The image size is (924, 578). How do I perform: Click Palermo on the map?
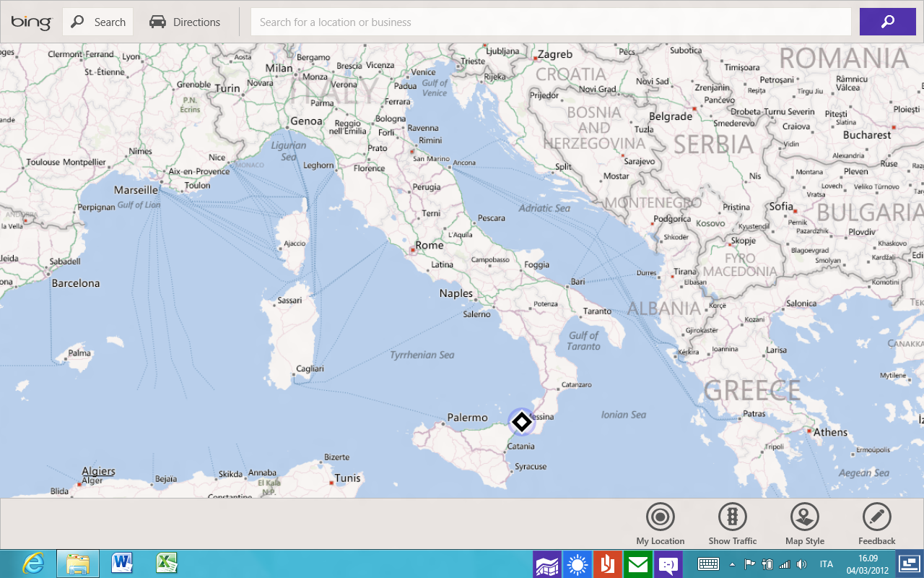(x=467, y=418)
